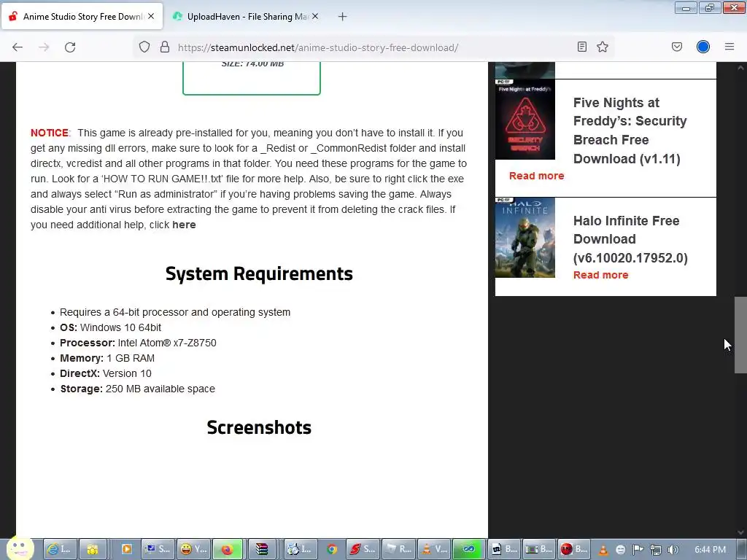Viewport: 747px width, 560px height.
Task: Open Halo Infinite Free Download title
Action: point(630,239)
